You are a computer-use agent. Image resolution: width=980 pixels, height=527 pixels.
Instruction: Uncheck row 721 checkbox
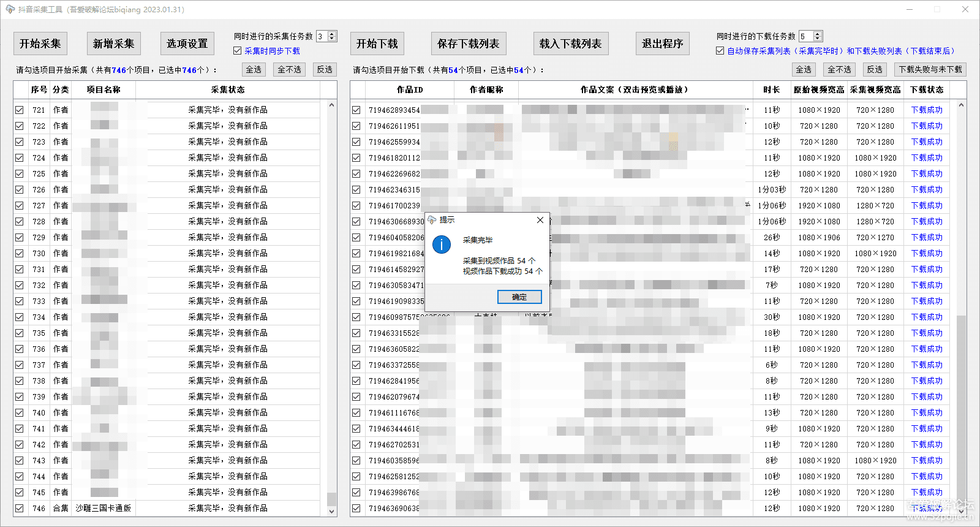pyautogui.click(x=20, y=110)
